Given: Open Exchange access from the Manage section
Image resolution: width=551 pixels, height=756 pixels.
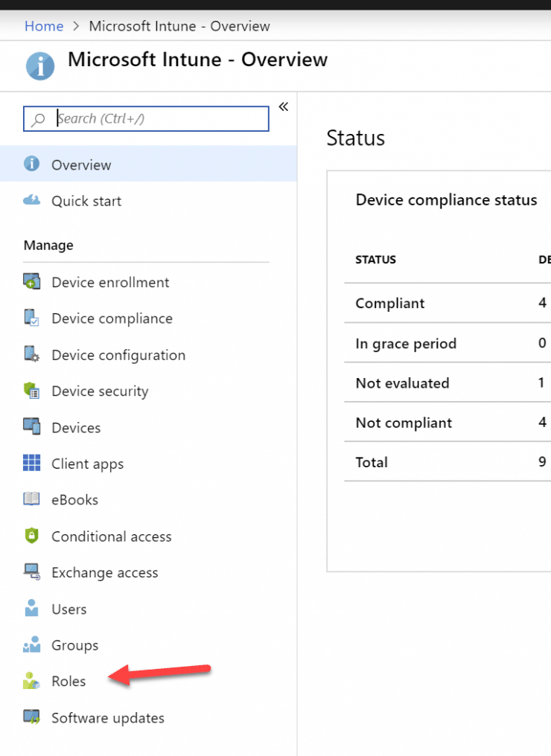Looking at the screenshot, I should (x=104, y=572).
